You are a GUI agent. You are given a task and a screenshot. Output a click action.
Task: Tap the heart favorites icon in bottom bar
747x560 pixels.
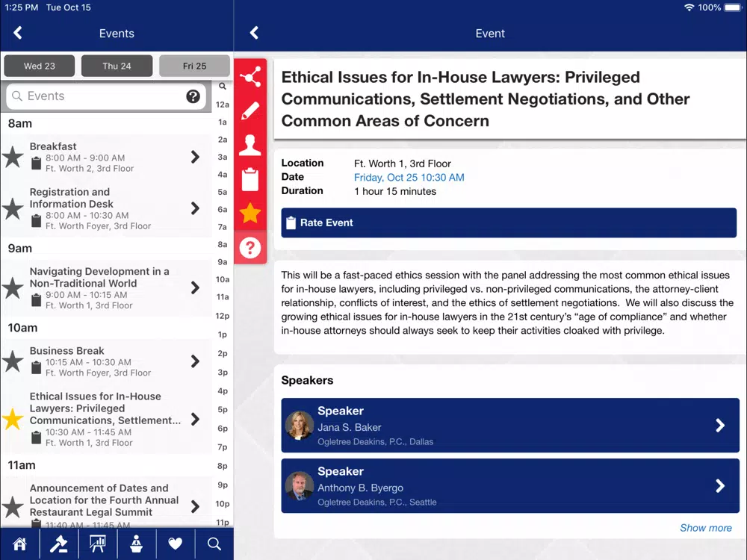click(x=176, y=544)
